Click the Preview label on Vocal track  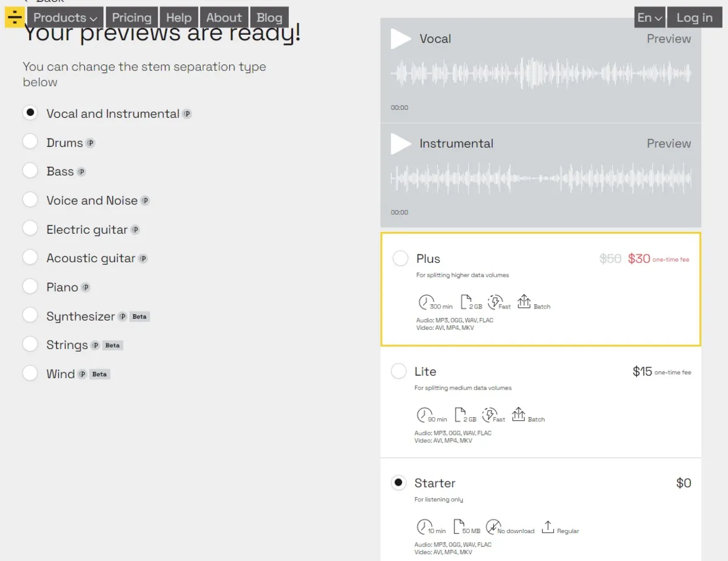click(669, 39)
